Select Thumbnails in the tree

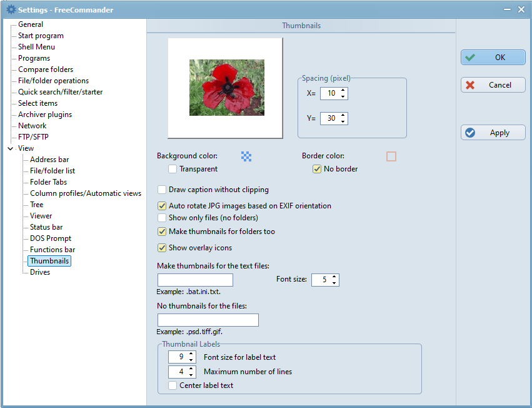(x=49, y=261)
